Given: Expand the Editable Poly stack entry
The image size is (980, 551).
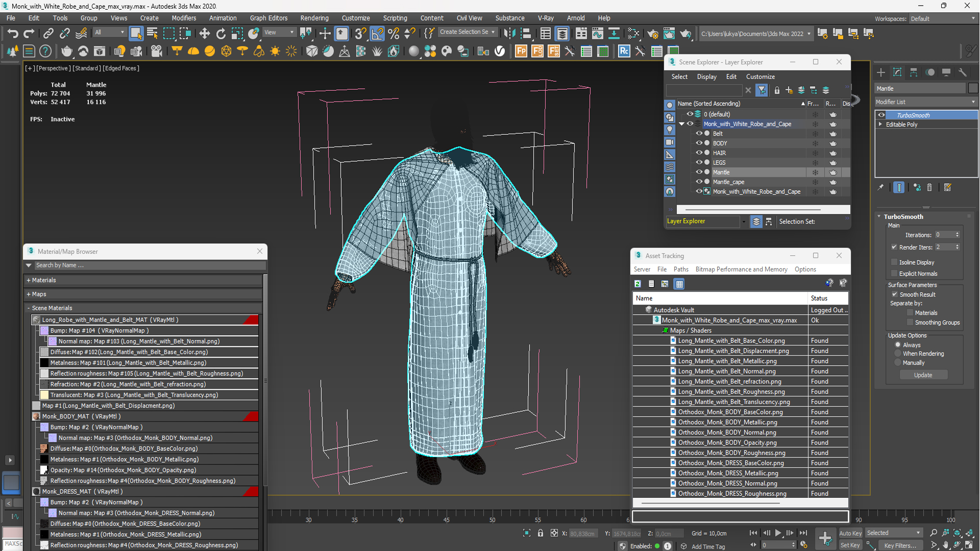Looking at the screenshot, I should (x=880, y=124).
